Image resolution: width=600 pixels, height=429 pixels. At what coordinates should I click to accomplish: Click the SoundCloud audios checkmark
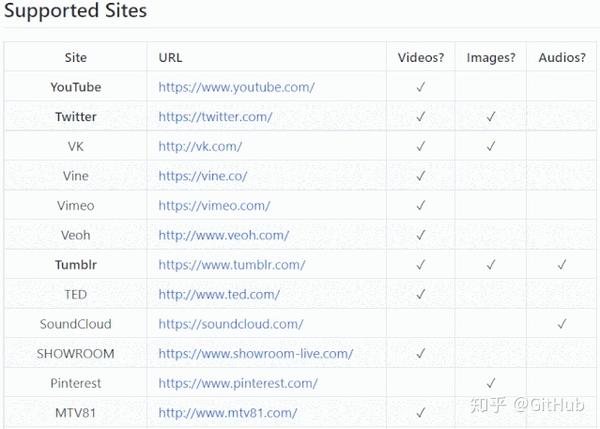[x=562, y=324]
